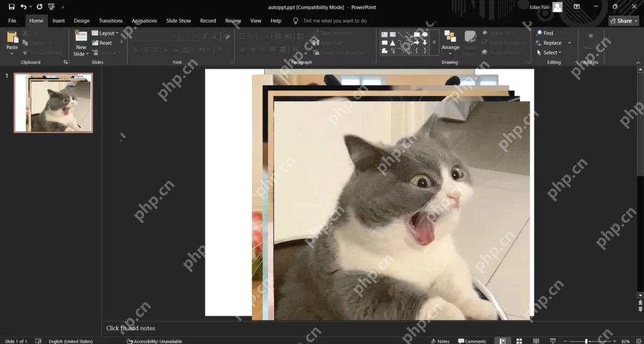Click zoom out minus button
This screenshot has height=344, width=644.
565,341
